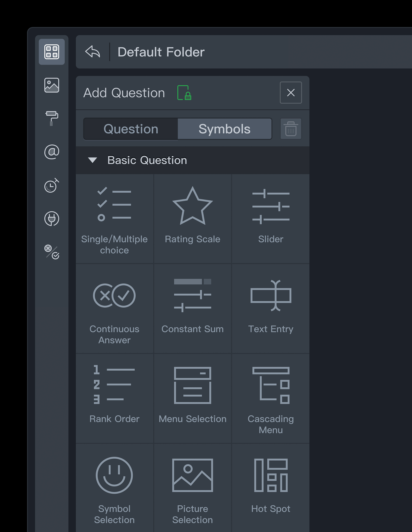Add a Rating Scale question
The image size is (412, 532).
coord(192,219)
